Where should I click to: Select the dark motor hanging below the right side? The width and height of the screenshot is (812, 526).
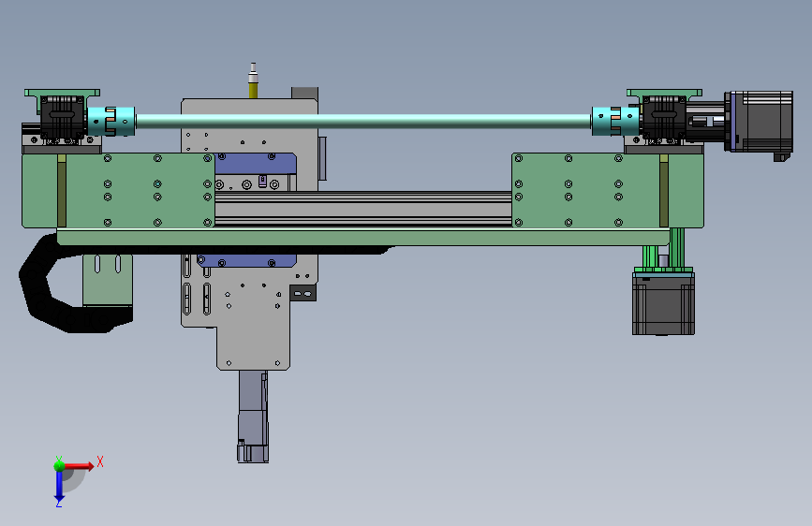pos(663,303)
